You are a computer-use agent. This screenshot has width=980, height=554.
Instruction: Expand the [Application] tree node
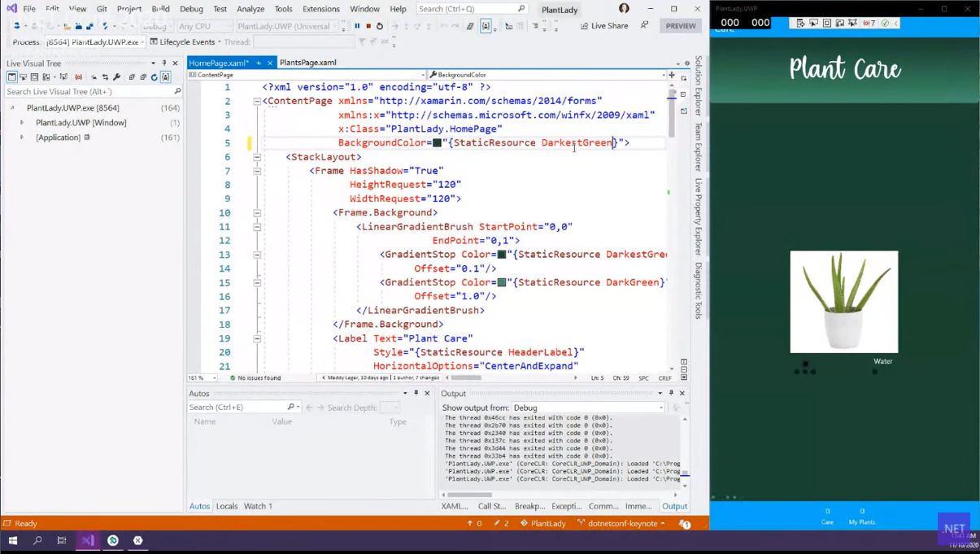(22, 137)
